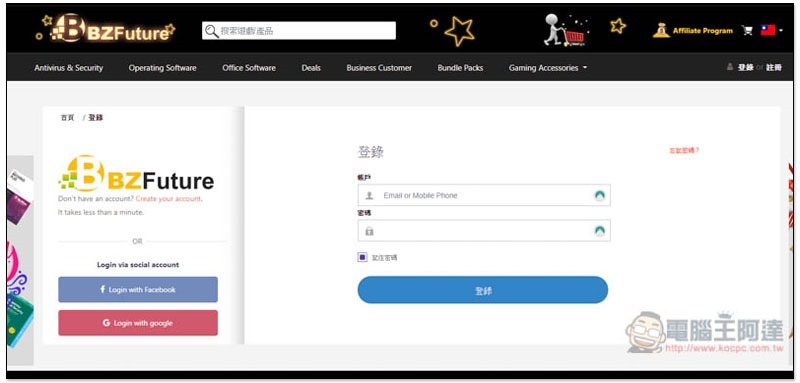Viewport: 800px width, 383px height.
Task: Open language dropdown arrow next to flag
Action: click(781, 31)
